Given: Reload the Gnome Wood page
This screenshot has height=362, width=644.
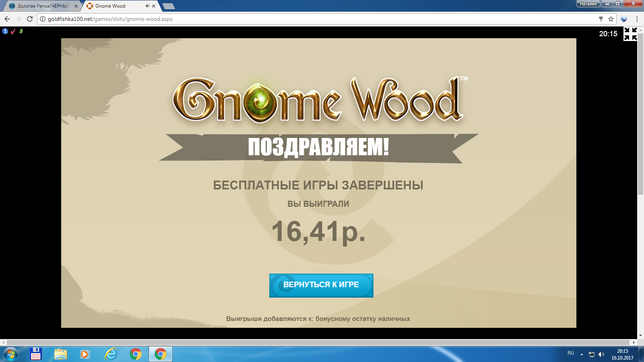Looking at the screenshot, I should [x=30, y=19].
